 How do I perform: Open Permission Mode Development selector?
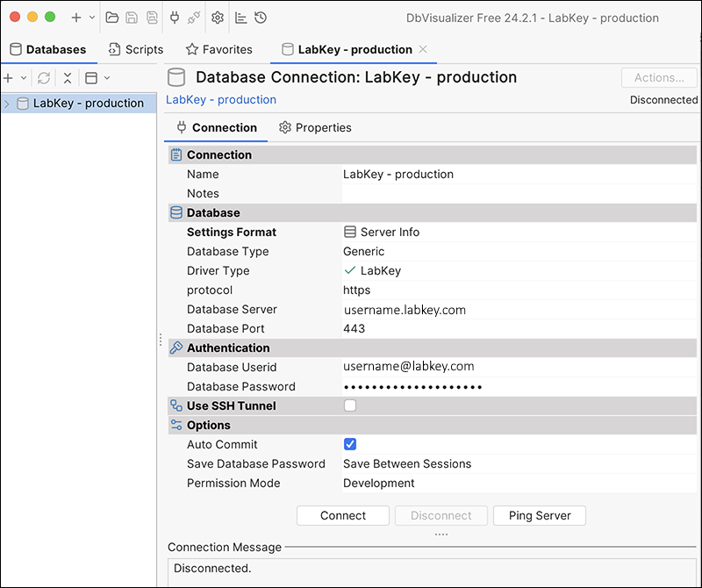[x=519, y=483]
